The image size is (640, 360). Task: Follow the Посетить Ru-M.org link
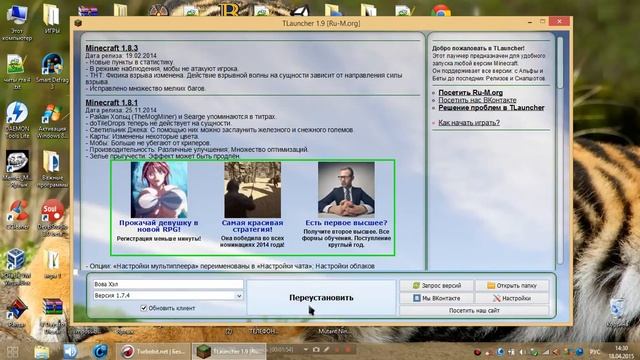point(470,93)
